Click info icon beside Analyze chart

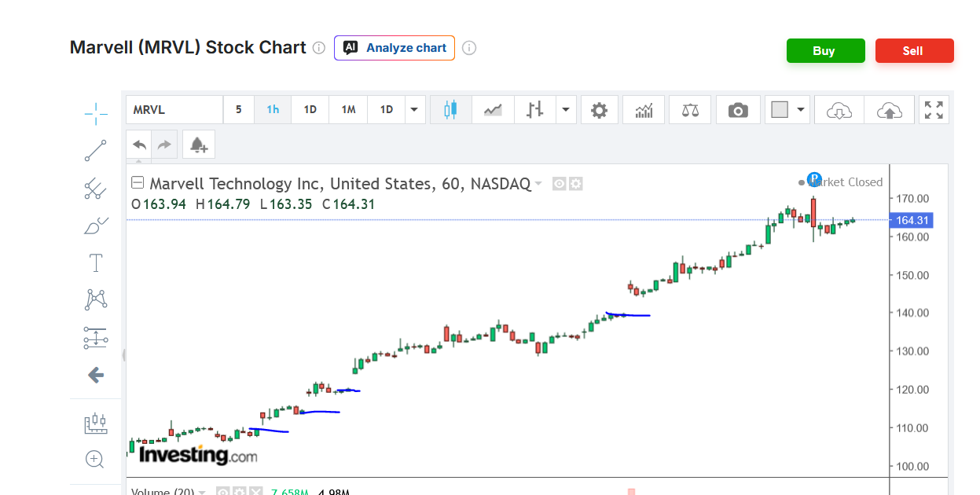coord(469,48)
